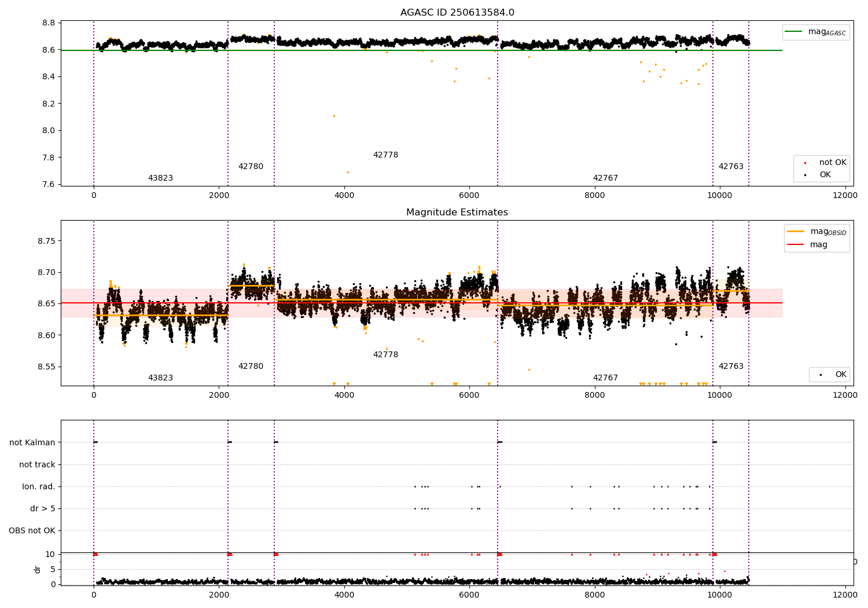Screen dimensions: 868x608
Task: Click obsid label 42778 in Magnitude Estimates plot
Action: 385,355
